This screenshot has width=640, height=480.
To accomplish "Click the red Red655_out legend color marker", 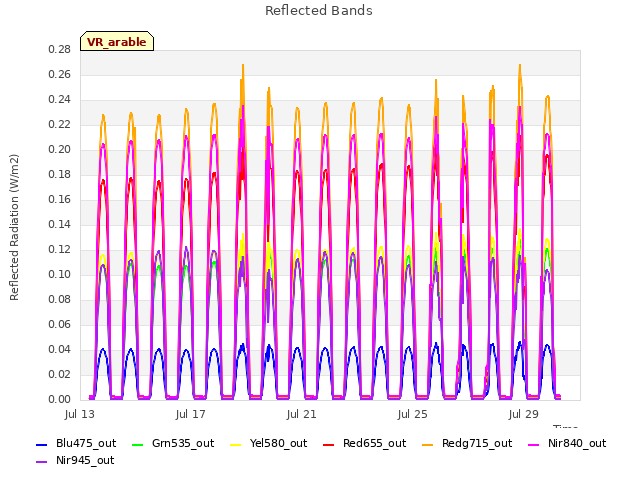I will [x=329, y=444].
